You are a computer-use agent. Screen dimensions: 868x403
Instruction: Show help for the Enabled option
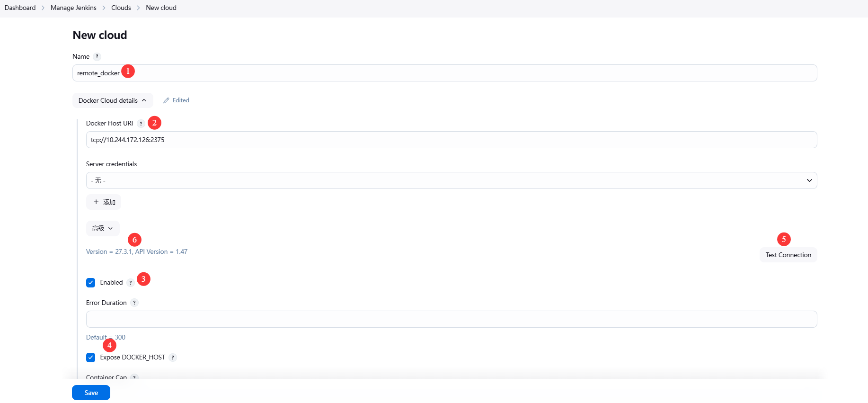[131, 283]
